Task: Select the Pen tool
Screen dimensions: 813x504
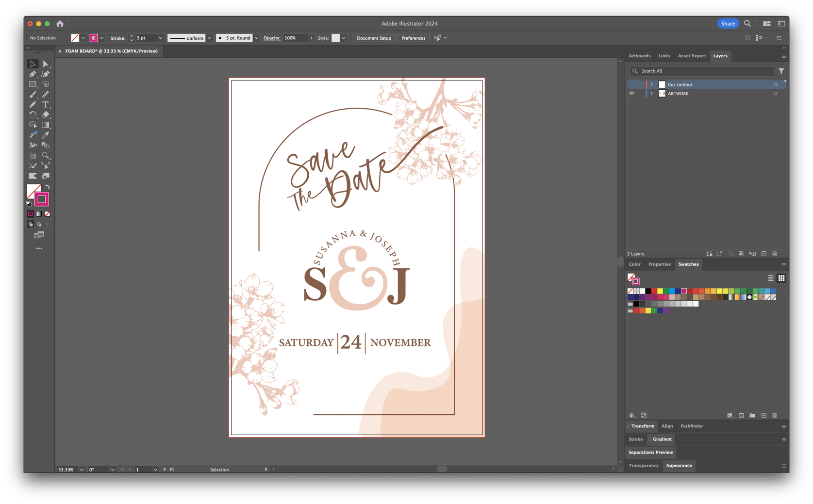Action: pos(33,74)
